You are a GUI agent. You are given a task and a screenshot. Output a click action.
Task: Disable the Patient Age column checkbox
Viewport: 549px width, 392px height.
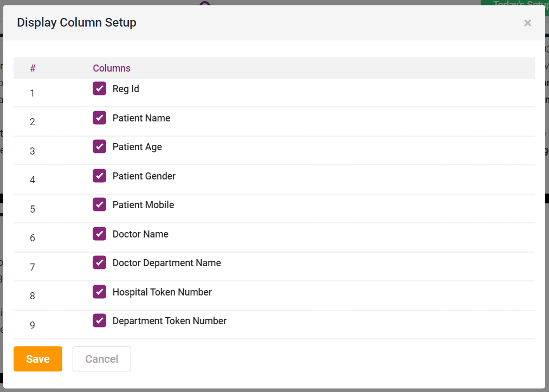pos(99,147)
